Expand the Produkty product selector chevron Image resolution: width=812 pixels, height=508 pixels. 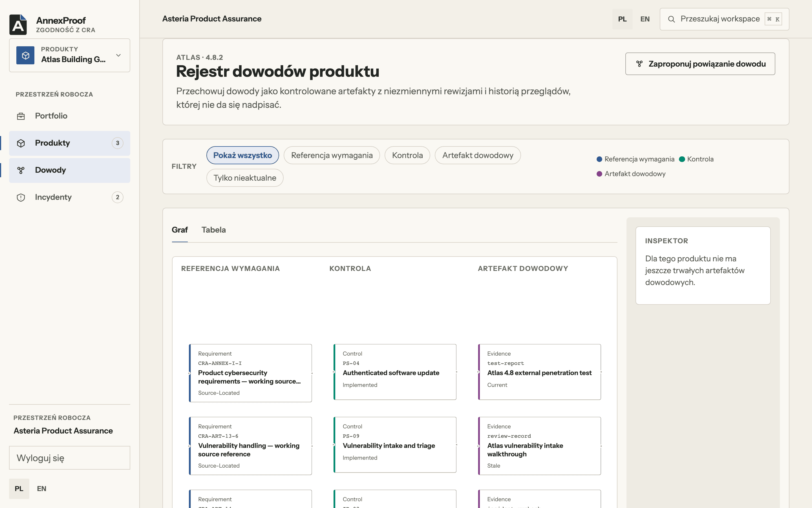point(118,55)
